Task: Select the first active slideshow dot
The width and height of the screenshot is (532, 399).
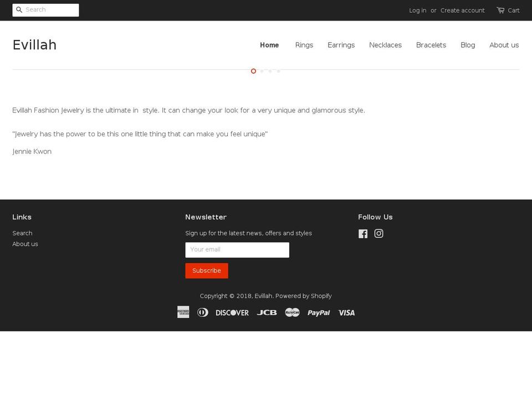Action: click(253, 71)
